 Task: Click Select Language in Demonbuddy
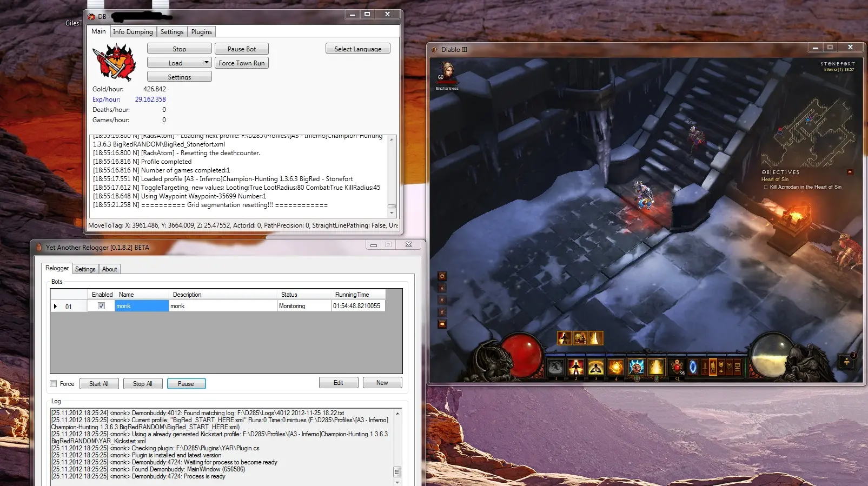coord(357,49)
